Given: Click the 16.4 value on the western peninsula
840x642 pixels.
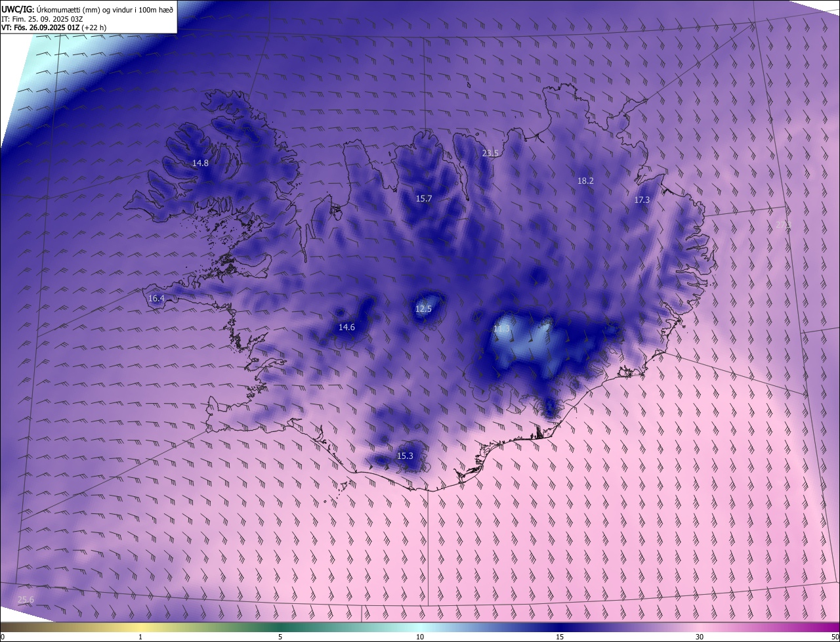Looking at the screenshot, I should pos(156,298).
